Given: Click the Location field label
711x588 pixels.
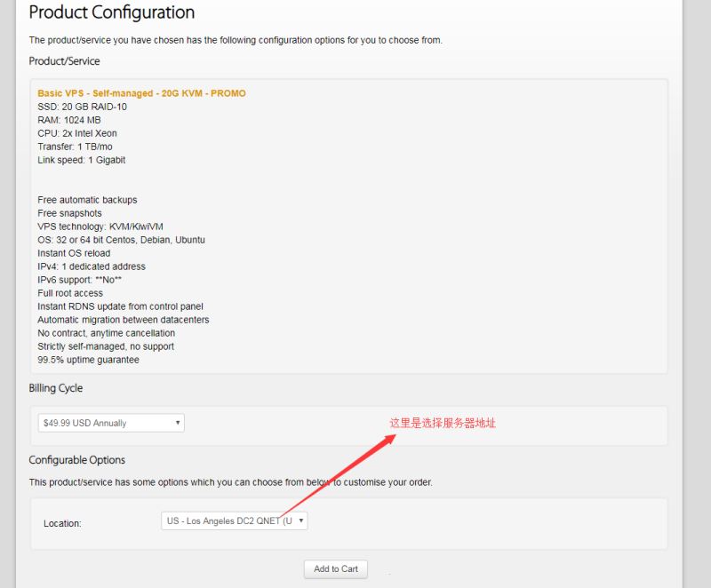Looking at the screenshot, I should coord(62,523).
